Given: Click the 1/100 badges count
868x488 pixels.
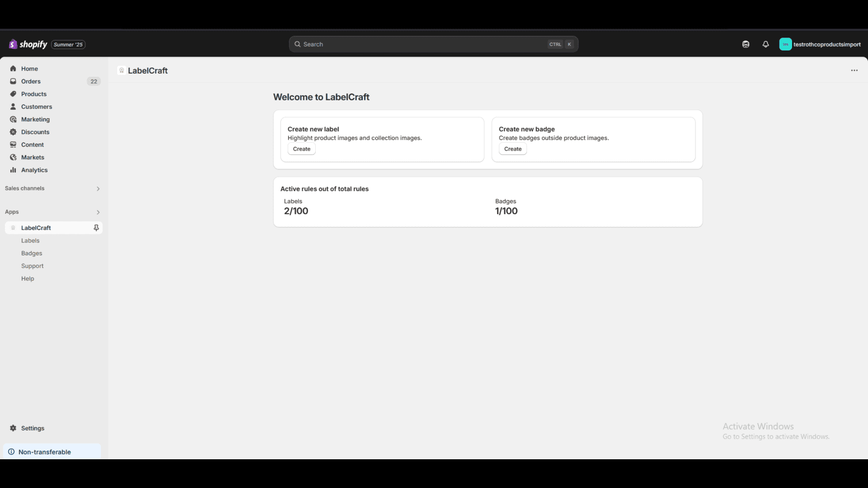Looking at the screenshot, I should pyautogui.click(x=506, y=211).
